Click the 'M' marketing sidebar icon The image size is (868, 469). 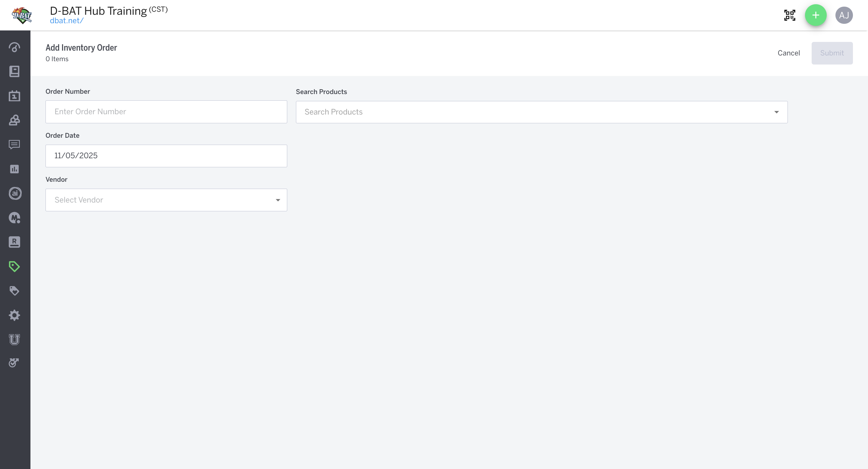[x=14, y=218]
